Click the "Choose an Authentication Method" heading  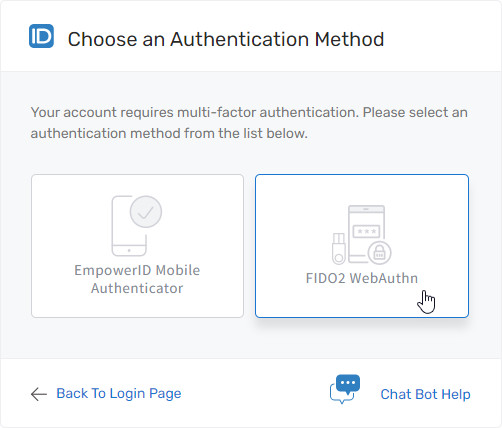pos(226,39)
